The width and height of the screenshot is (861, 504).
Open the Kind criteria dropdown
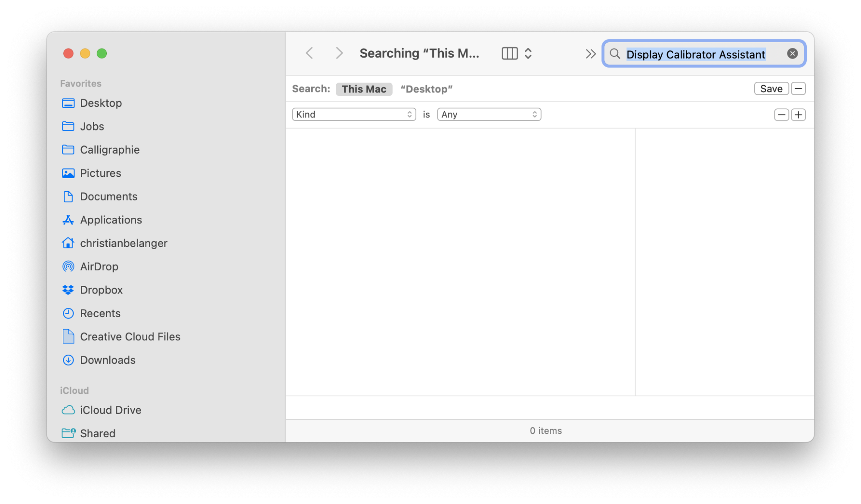point(354,114)
